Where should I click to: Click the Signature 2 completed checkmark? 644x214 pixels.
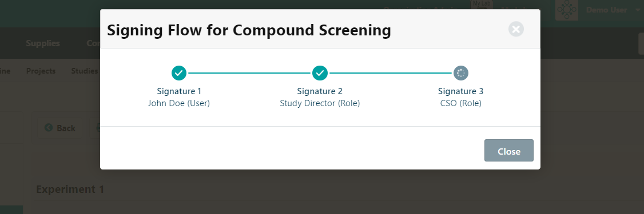tap(320, 74)
